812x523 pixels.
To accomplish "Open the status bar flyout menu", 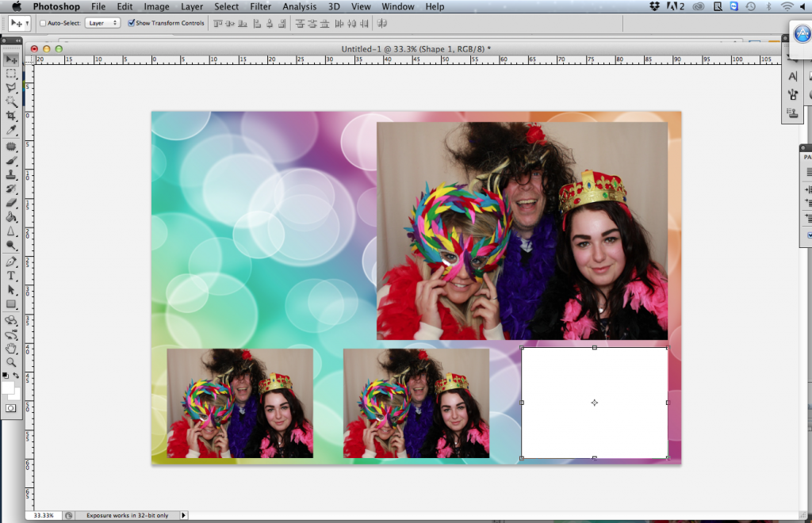I will click(x=183, y=515).
